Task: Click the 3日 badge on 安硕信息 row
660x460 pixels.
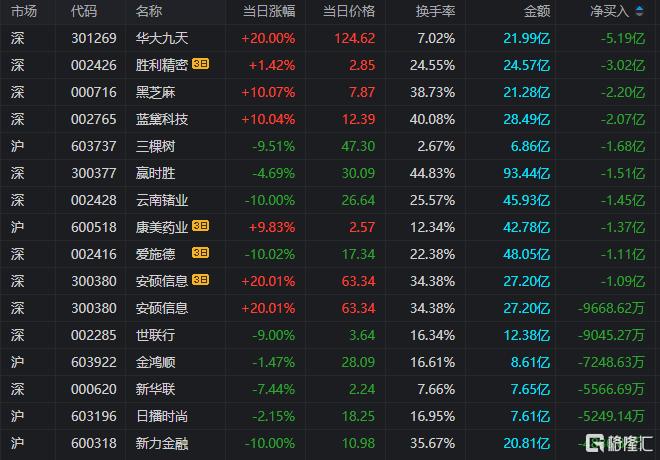Action: [200, 280]
